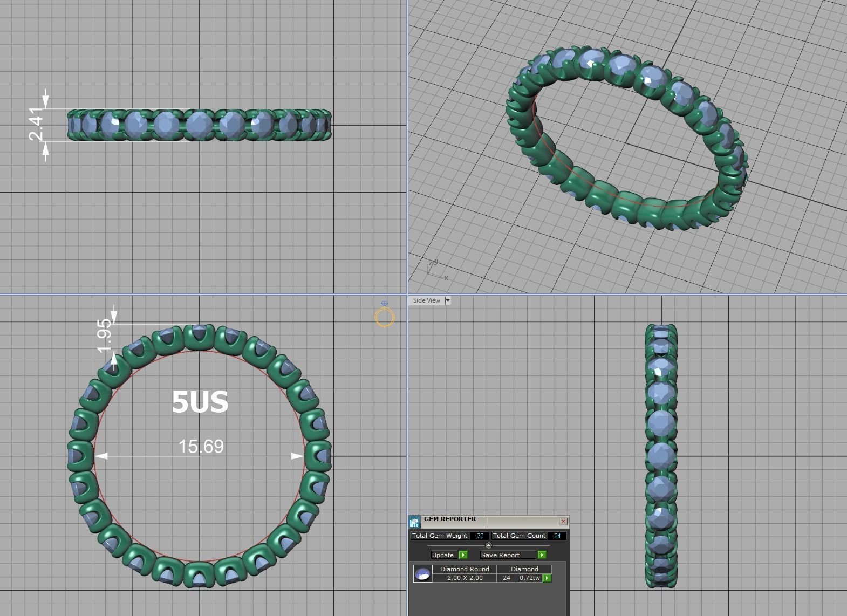The image size is (847, 616).
Task: Collapse the Gem Reporter section using the up arrow
Action: tap(489, 545)
